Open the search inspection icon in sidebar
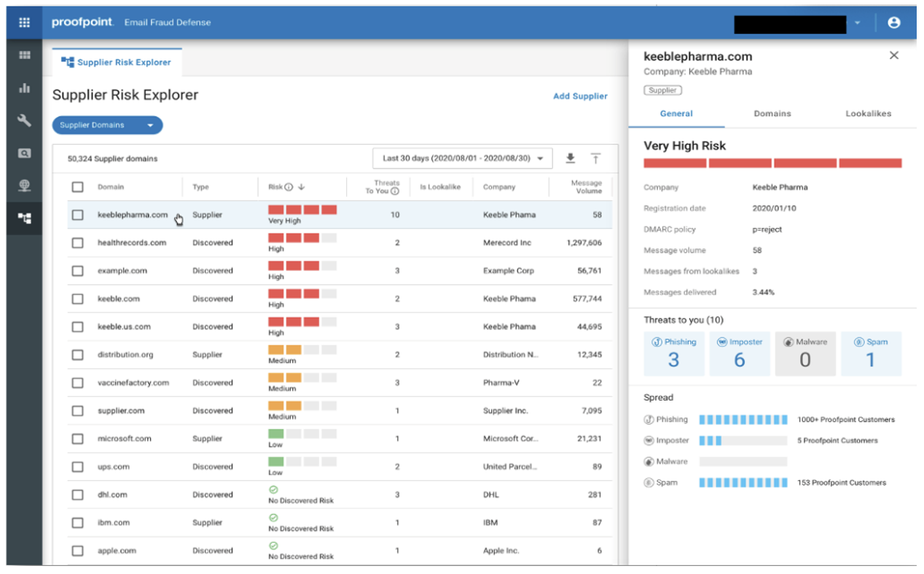The image size is (924, 574). (24, 153)
